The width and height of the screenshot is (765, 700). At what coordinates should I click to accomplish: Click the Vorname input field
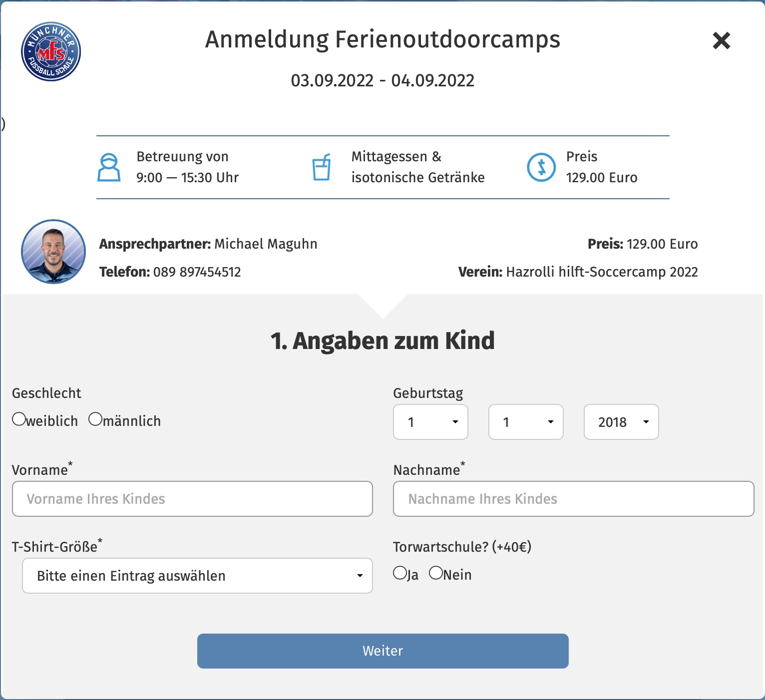(x=192, y=499)
